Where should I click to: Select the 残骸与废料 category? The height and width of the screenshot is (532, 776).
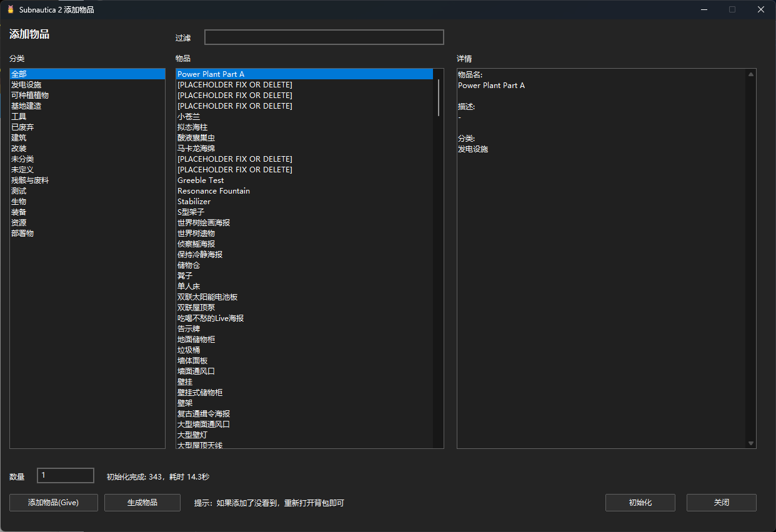tap(87, 180)
